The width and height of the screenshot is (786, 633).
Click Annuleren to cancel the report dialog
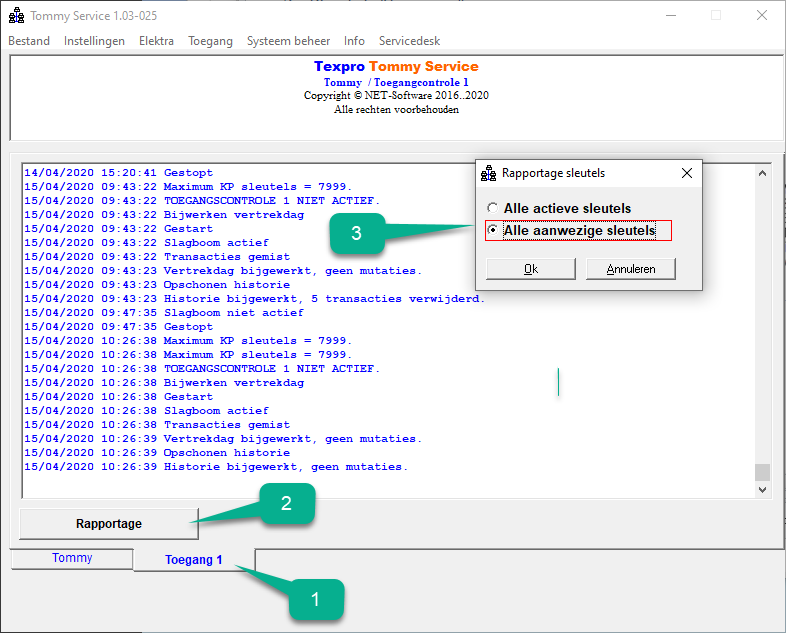click(631, 269)
